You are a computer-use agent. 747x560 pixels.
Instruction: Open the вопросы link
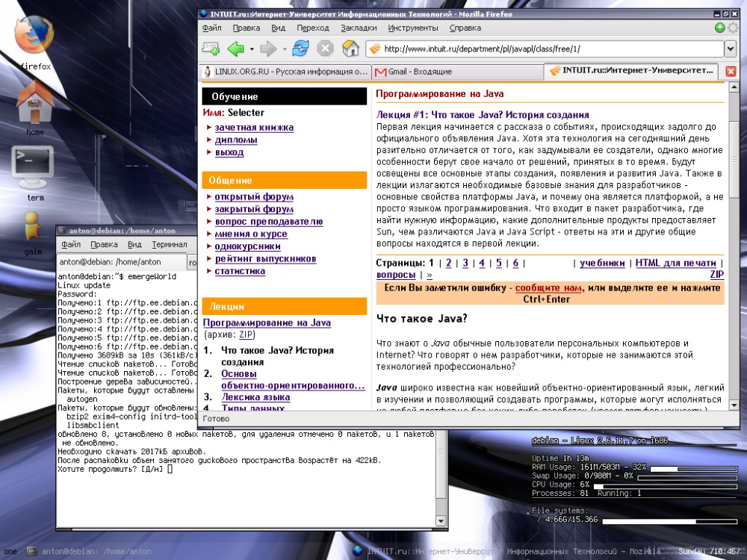tap(396, 275)
